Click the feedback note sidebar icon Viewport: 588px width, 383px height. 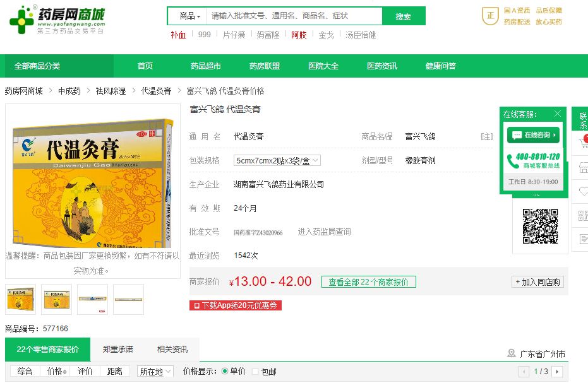583,239
